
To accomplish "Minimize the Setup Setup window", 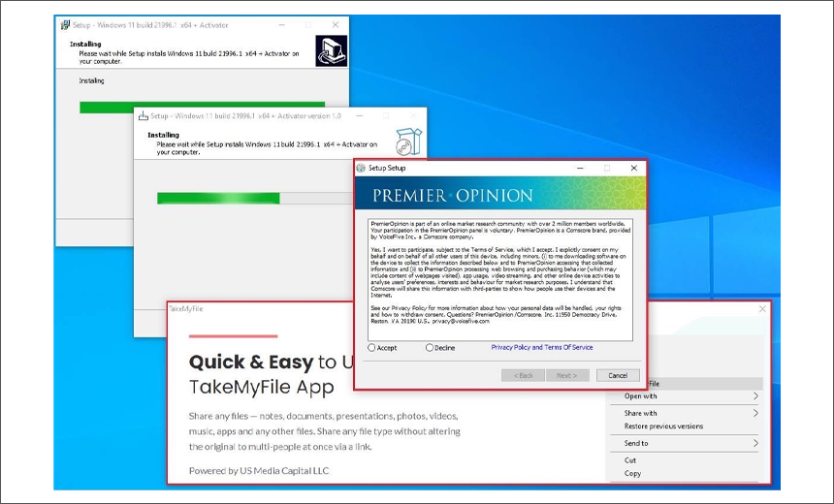I will [580, 168].
